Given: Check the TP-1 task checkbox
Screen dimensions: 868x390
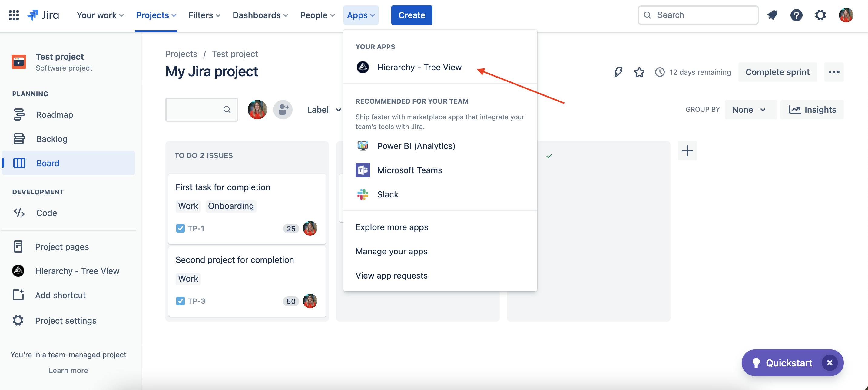Looking at the screenshot, I should (x=180, y=228).
